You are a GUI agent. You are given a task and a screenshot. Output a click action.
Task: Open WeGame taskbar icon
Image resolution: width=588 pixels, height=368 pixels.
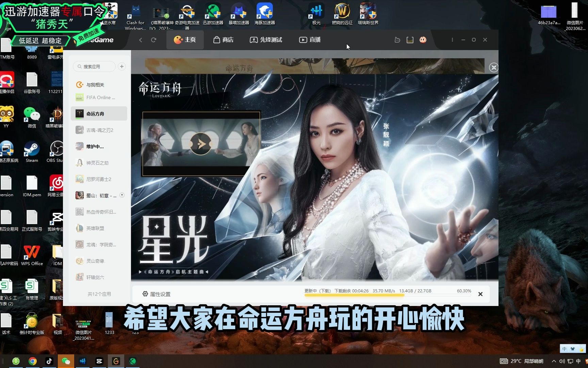116,361
